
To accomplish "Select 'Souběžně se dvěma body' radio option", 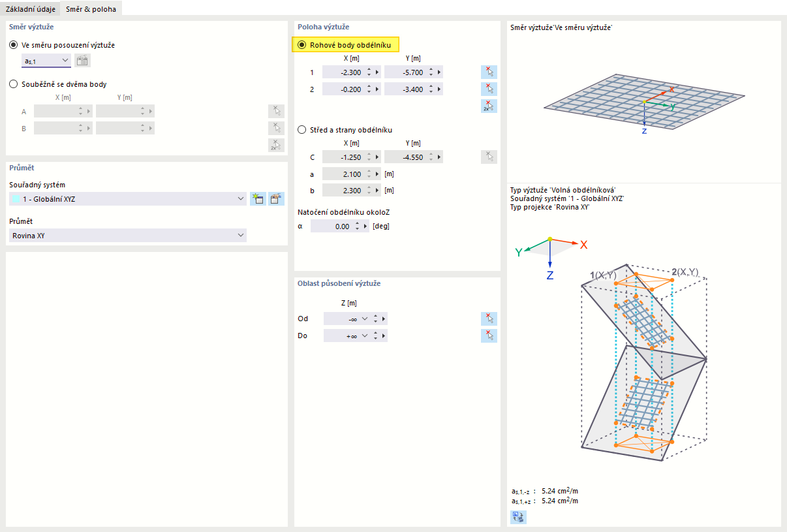I will point(14,84).
